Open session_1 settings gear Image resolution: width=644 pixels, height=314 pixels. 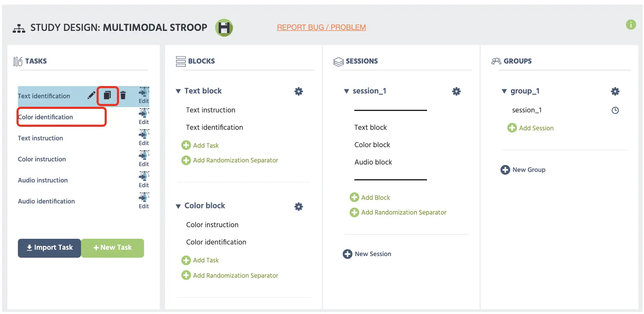click(x=456, y=91)
